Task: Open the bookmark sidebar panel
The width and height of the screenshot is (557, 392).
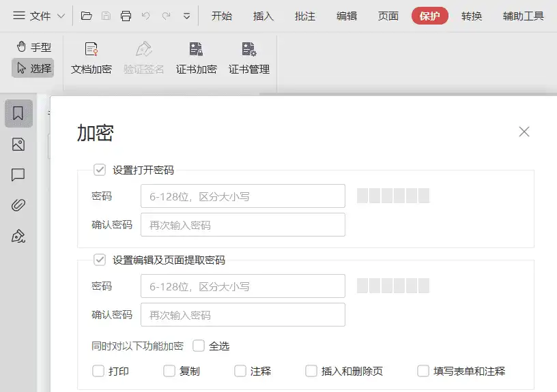Action: [18, 114]
